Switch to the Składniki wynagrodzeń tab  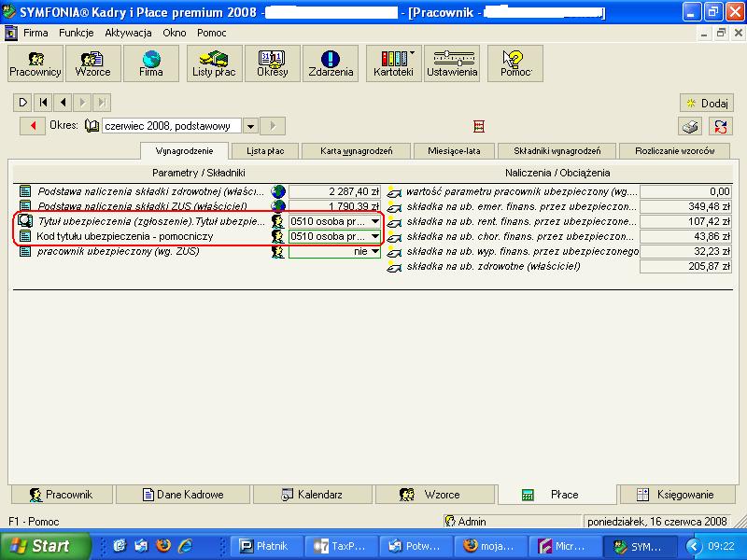pyautogui.click(x=557, y=151)
